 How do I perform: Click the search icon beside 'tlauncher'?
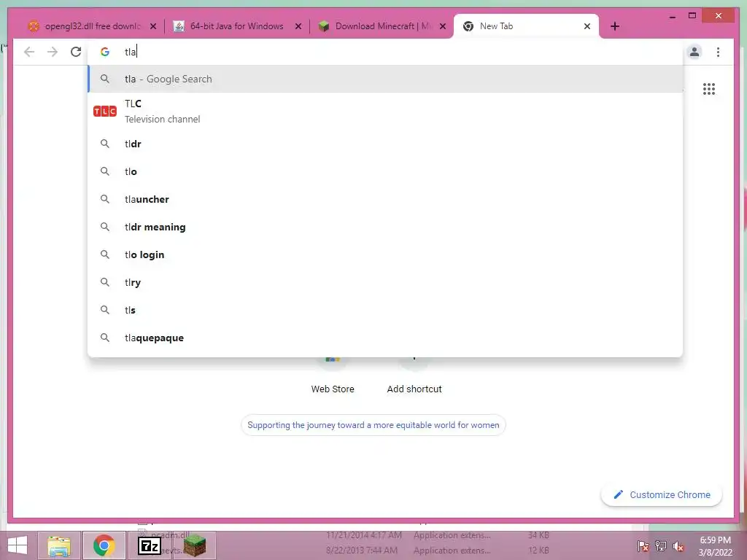click(x=105, y=199)
